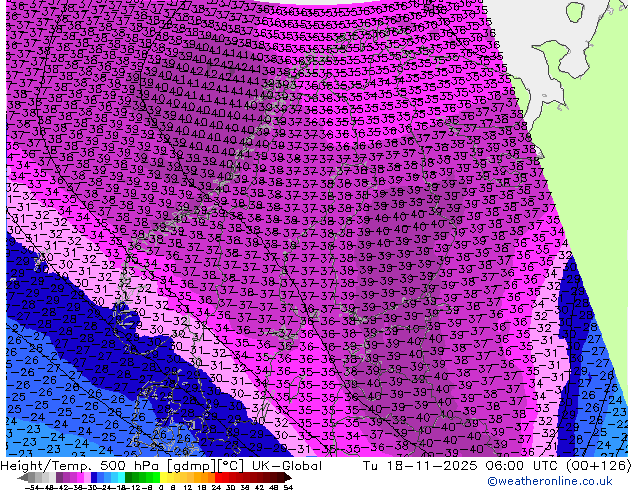This screenshot has height=490, width=634.
Task: Pick the bright green -8 legend swatch
Action: [x=156, y=477]
